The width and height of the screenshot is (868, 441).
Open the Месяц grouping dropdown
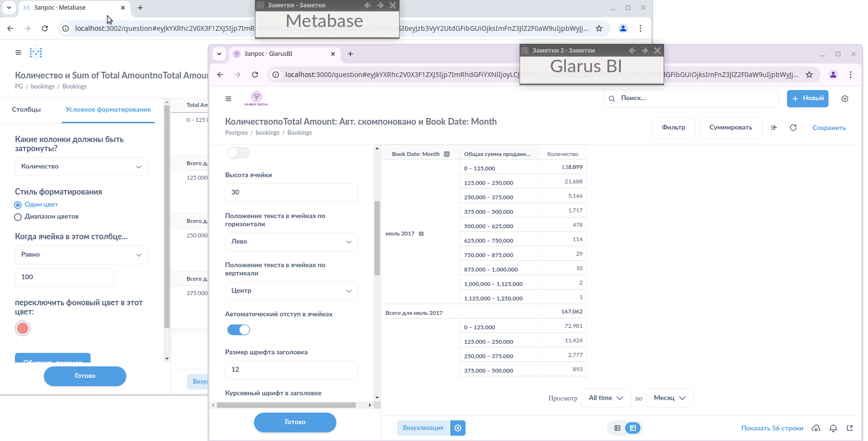click(x=670, y=398)
